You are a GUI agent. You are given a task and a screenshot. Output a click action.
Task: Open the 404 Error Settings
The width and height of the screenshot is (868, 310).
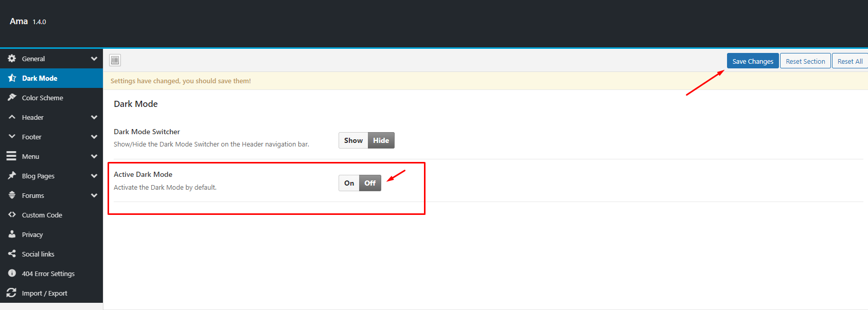[51, 273]
